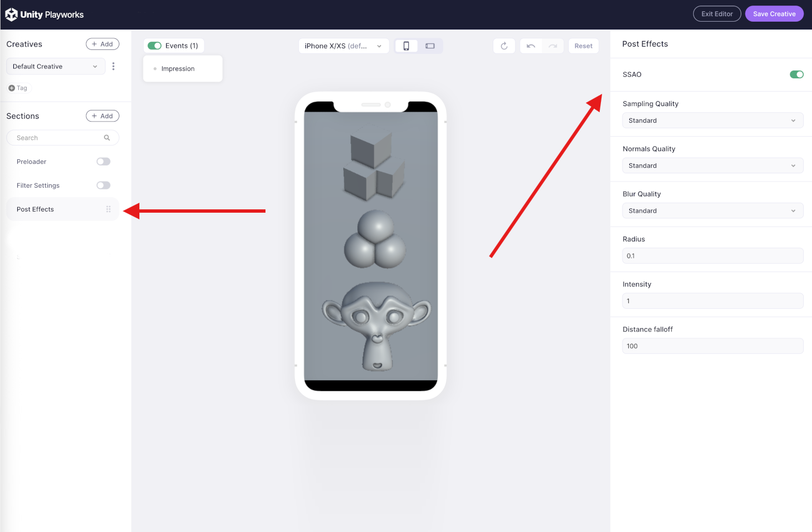Viewport: 812px width, 532px height.
Task: Grab the Post Effects drag handle
Action: coord(108,209)
